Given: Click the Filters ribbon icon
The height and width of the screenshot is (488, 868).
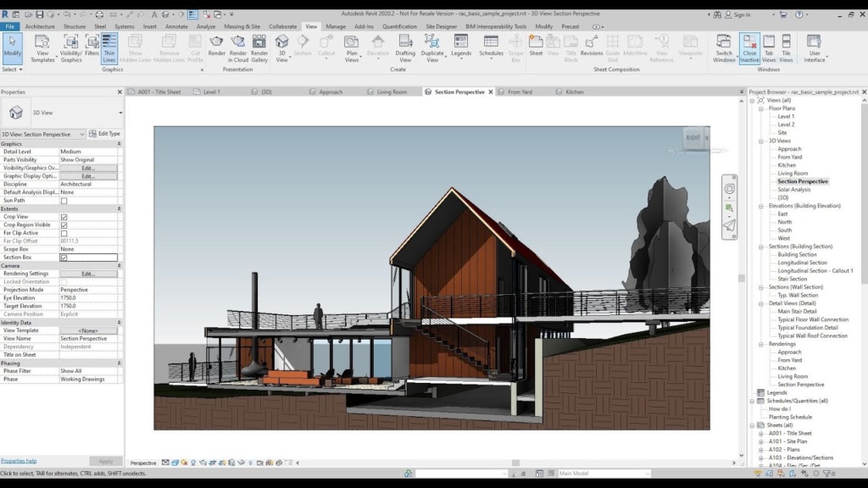Looking at the screenshot, I should pyautogui.click(x=92, y=46).
